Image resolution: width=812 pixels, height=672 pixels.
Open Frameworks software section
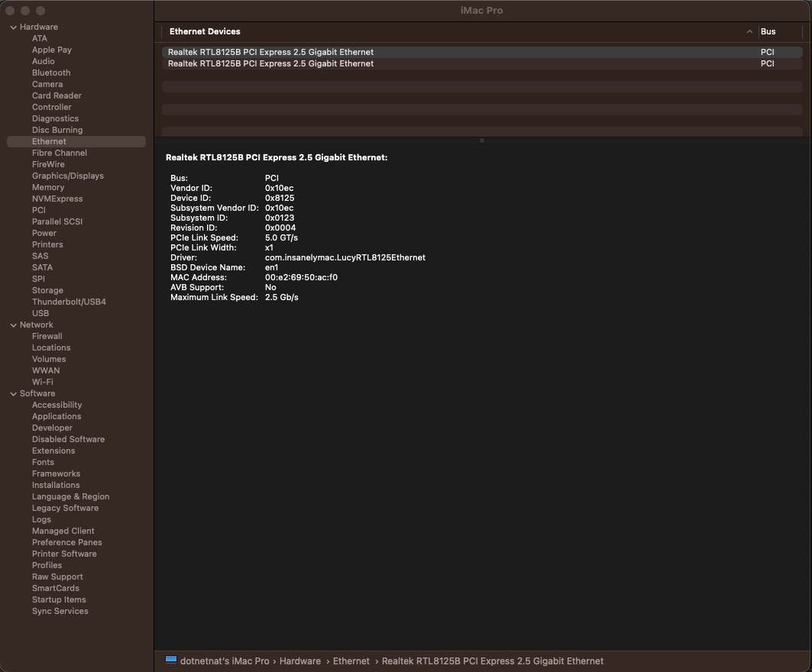click(56, 473)
